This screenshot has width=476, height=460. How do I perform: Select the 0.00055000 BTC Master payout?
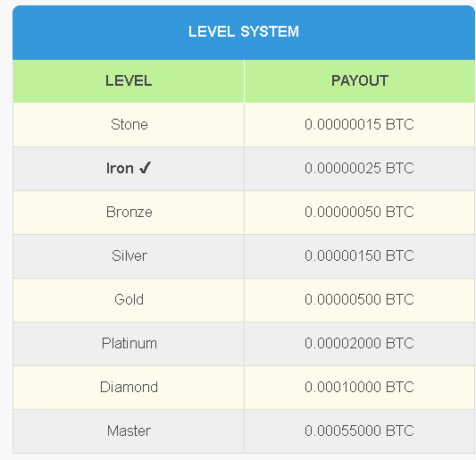[359, 431]
